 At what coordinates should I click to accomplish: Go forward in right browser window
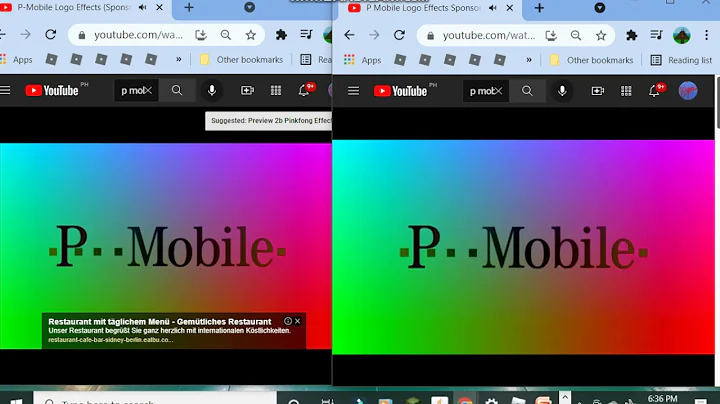tap(374, 35)
